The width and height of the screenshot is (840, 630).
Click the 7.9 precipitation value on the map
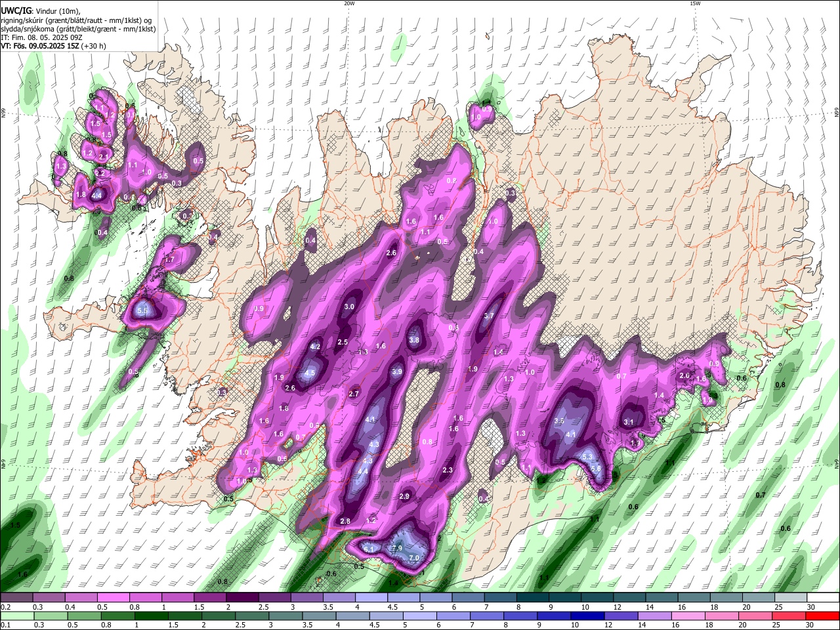pyautogui.click(x=396, y=548)
